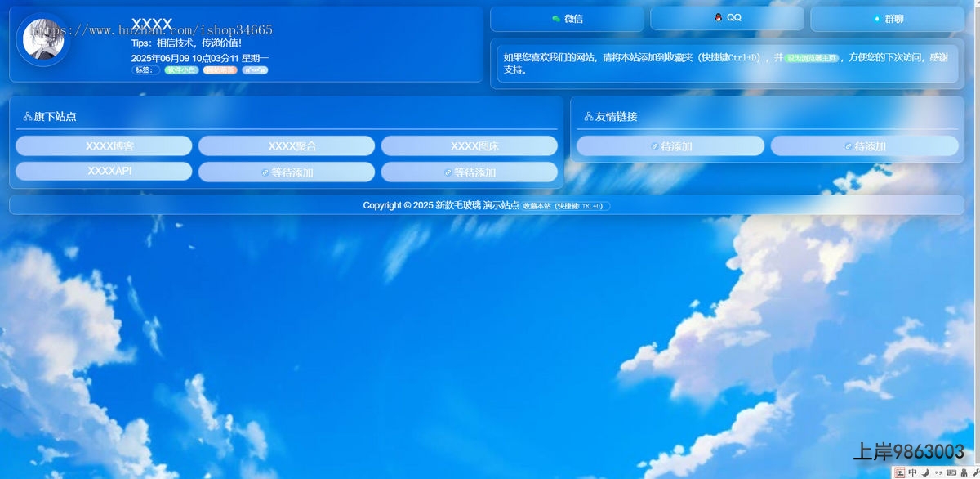Click the 设为浏览器主页 green tag
This screenshot has width=980, height=479.
(x=812, y=58)
